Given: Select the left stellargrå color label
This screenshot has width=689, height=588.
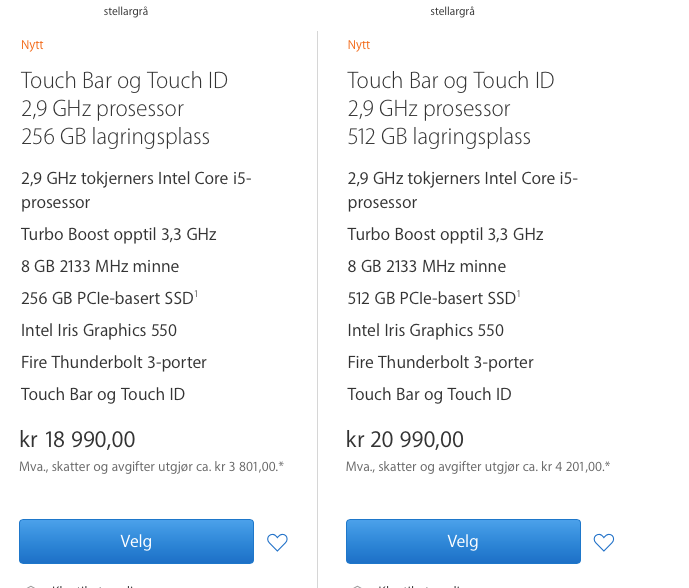Looking at the screenshot, I should [126, 11].
